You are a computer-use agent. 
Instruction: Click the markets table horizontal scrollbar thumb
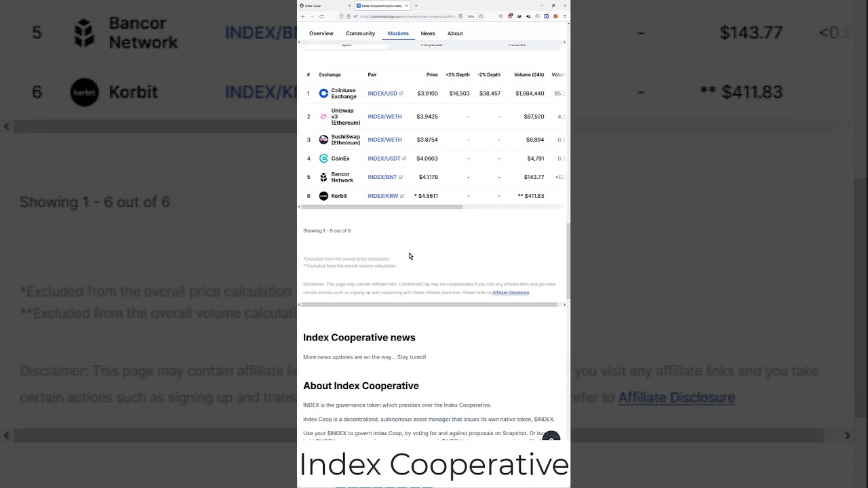[x=383, y=207]
